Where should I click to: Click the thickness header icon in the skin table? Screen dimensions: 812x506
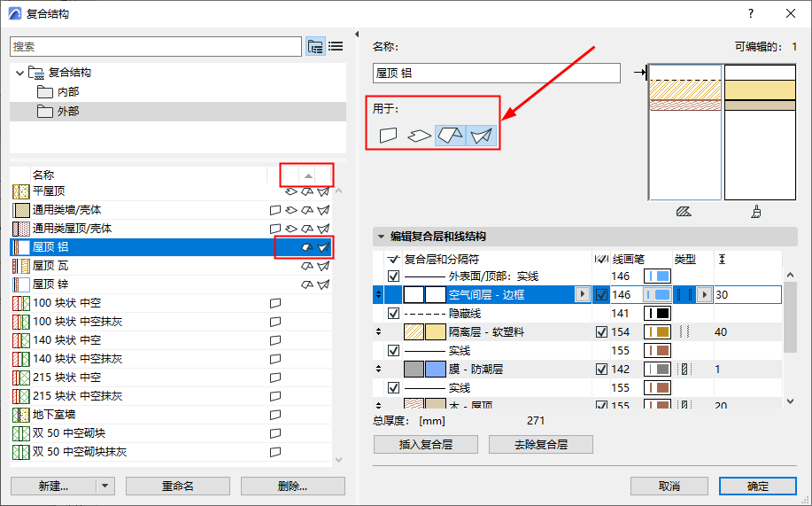click(x=722, y=259)
